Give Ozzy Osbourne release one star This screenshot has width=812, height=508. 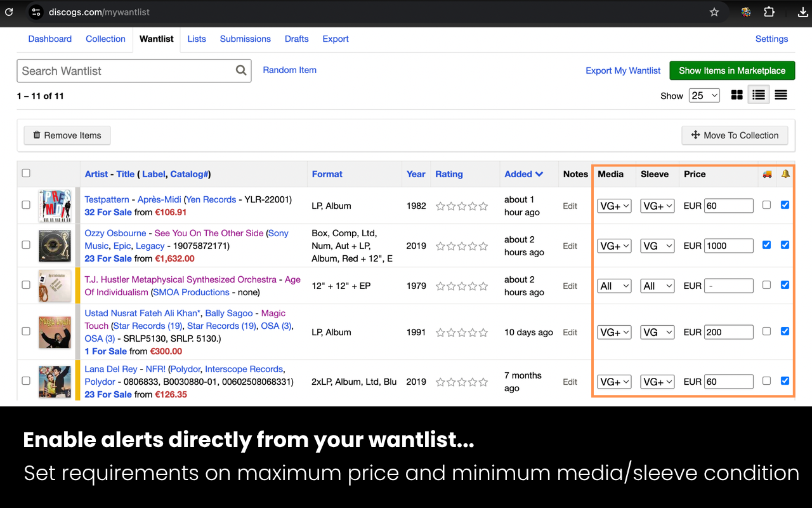coord(441,246)
